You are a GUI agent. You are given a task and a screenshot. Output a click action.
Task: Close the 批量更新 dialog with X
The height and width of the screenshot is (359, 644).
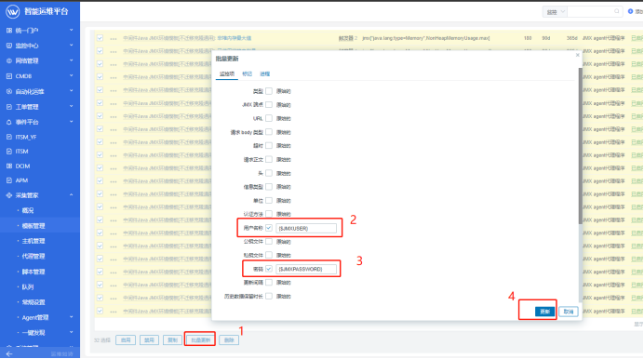click(x=578, y=55)
